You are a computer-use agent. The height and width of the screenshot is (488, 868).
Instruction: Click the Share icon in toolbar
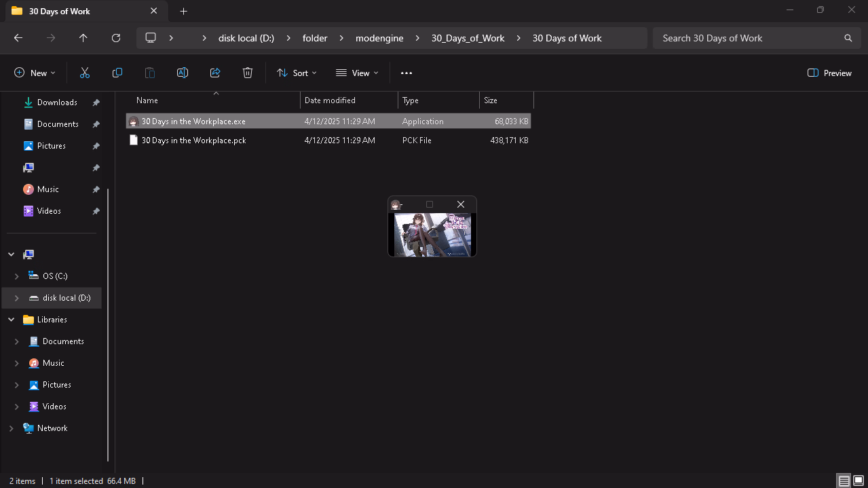point(215,73)
